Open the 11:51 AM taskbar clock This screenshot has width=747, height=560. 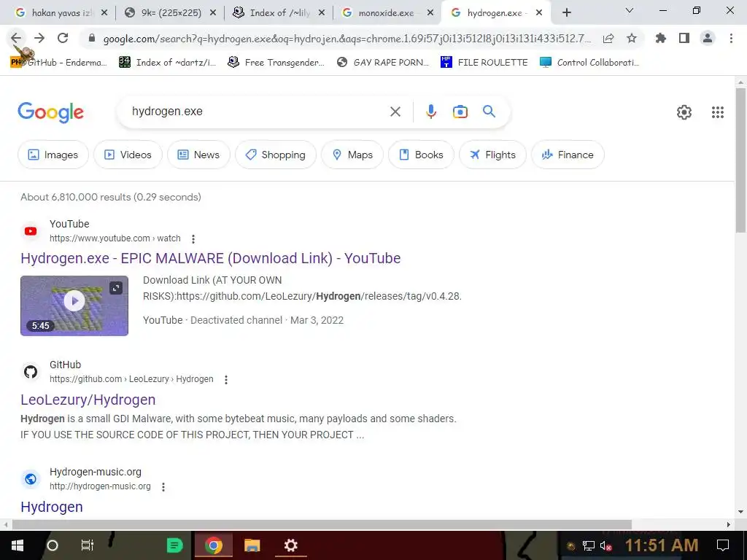[x=661, y=545]
